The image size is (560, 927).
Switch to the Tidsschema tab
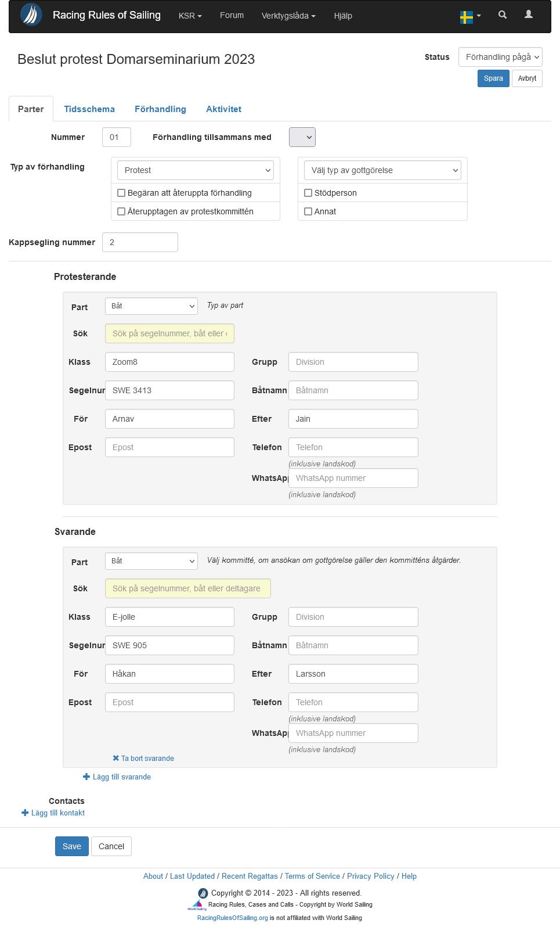point(89,109)
